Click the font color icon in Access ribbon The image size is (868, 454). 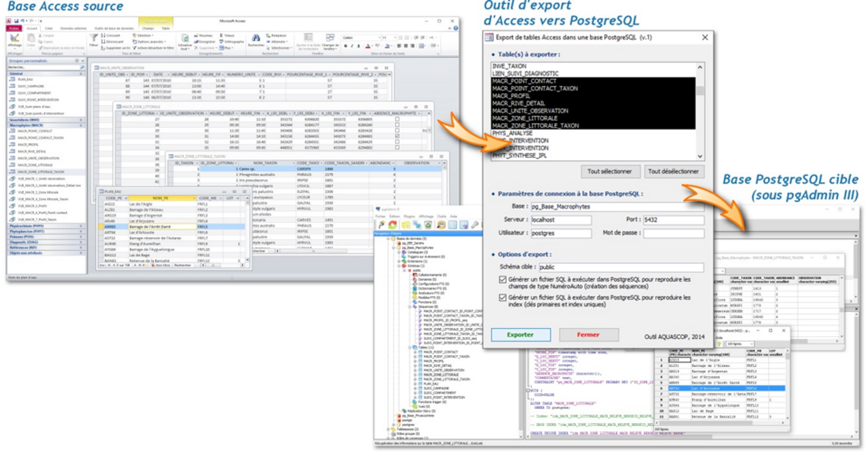tap(367, 46)
